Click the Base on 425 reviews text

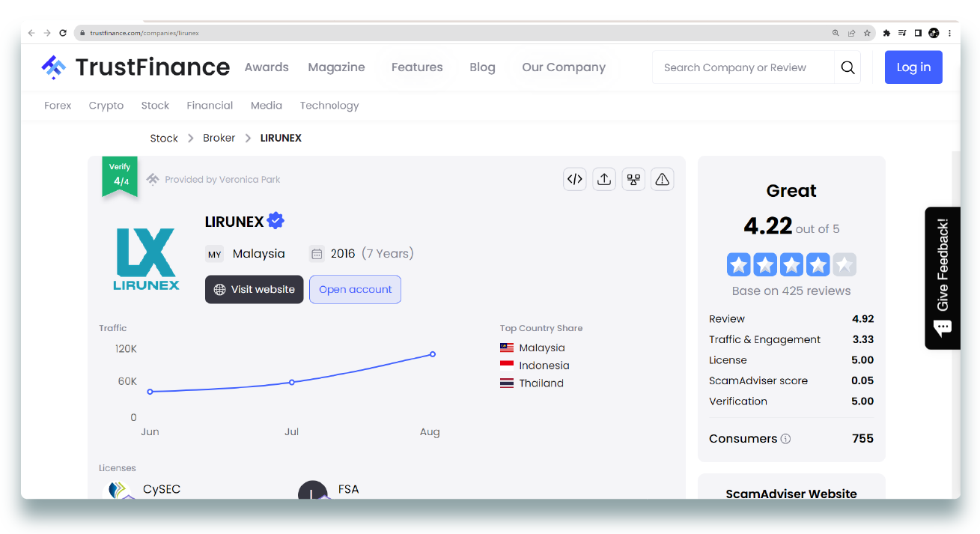791,291
